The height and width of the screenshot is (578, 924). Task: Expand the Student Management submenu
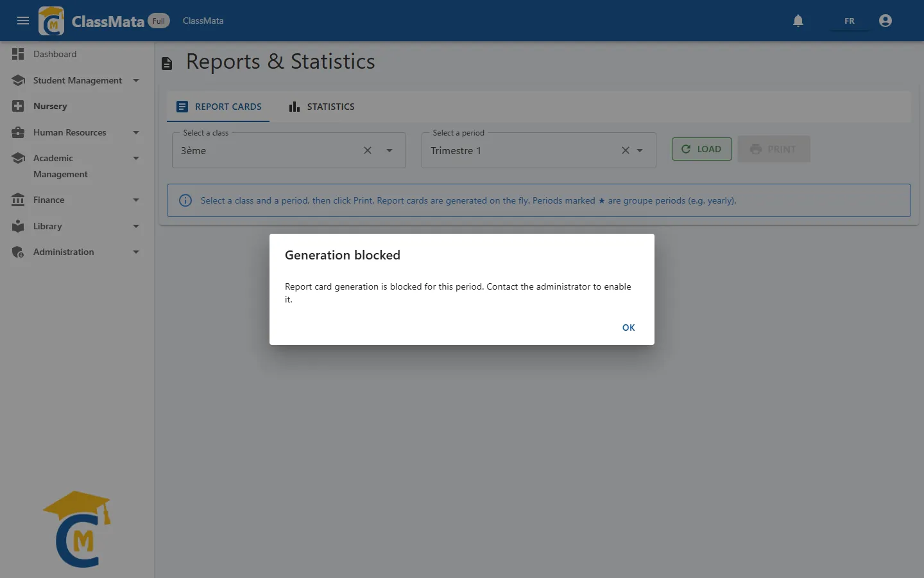[136, 80]
